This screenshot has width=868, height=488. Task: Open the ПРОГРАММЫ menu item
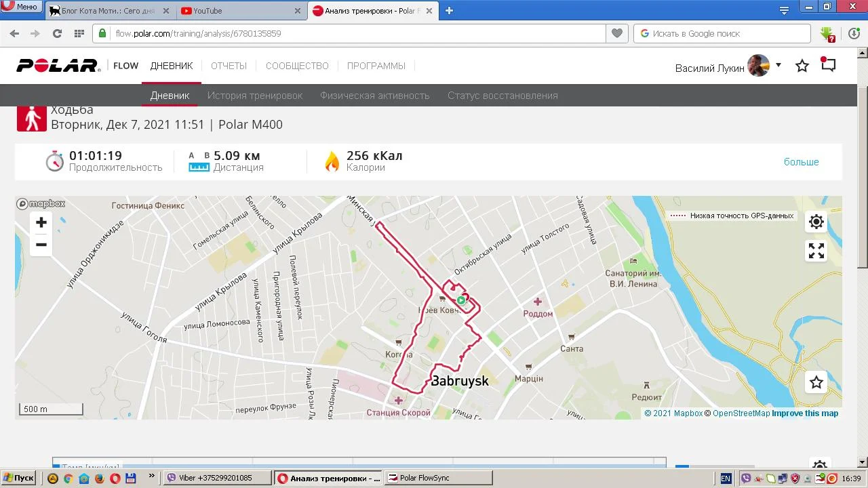[376, 66]
